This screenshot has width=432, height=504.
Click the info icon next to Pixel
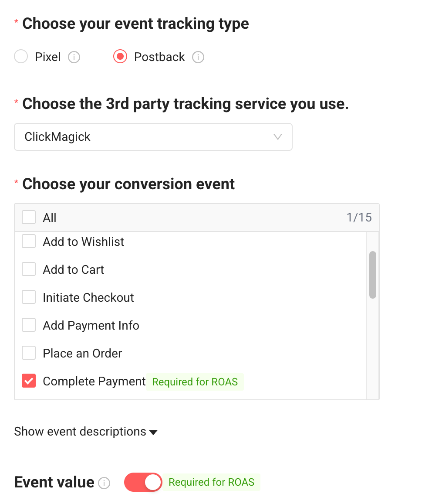pos(74,57)
